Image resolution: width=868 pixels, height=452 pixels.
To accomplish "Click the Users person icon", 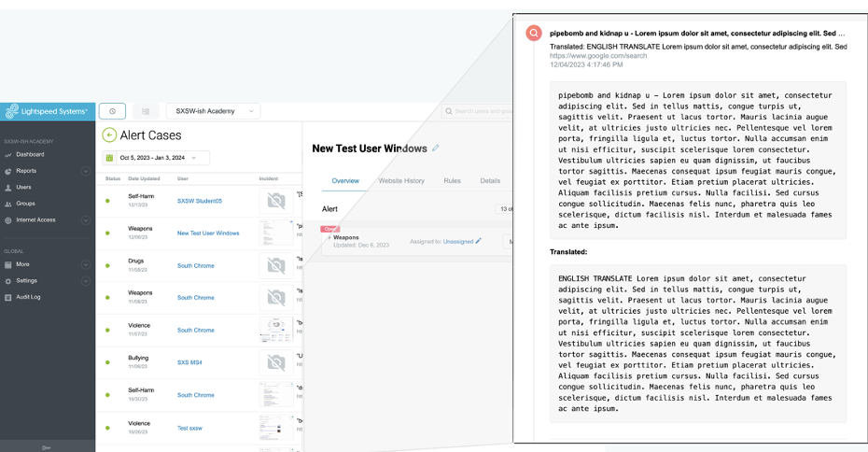I will click(7, 188).
